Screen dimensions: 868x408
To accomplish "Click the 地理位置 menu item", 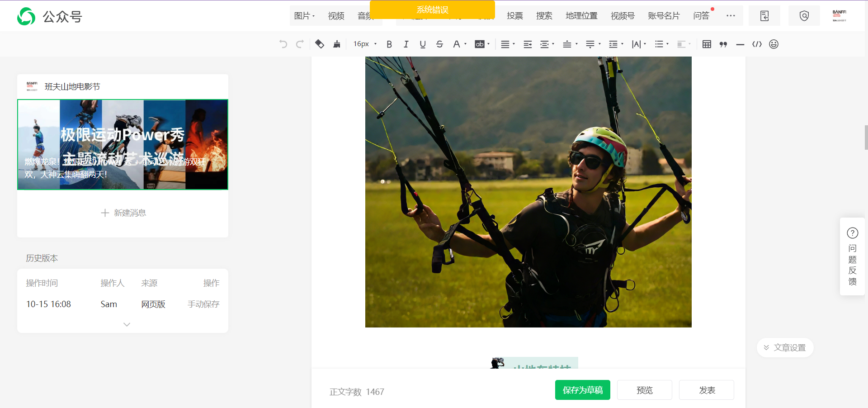I will tap(581, 16).
